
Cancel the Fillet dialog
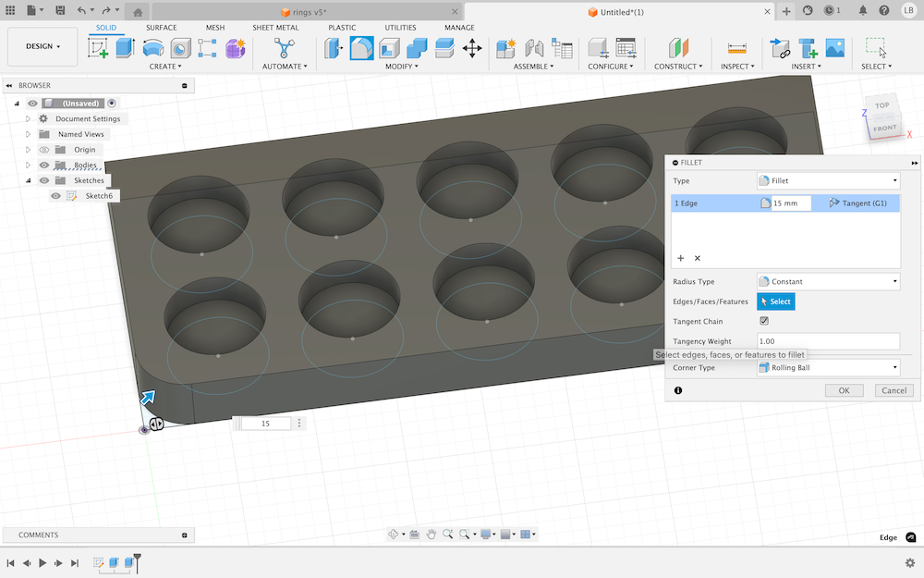click(x=894, y=390)
